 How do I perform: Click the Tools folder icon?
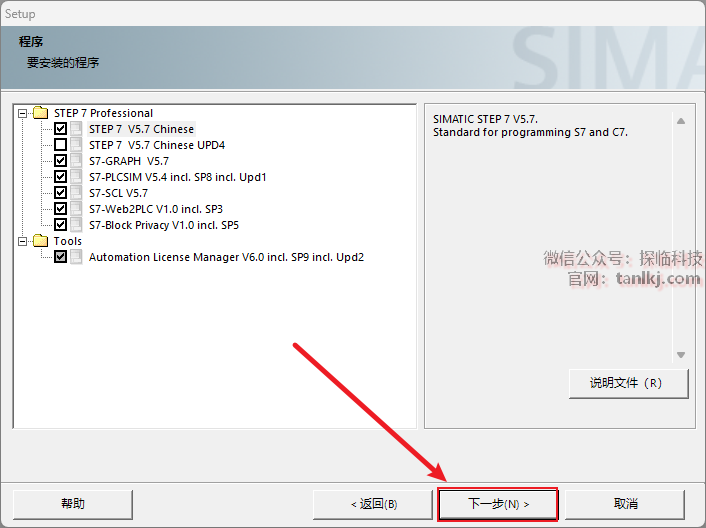[x=41, y=240]
